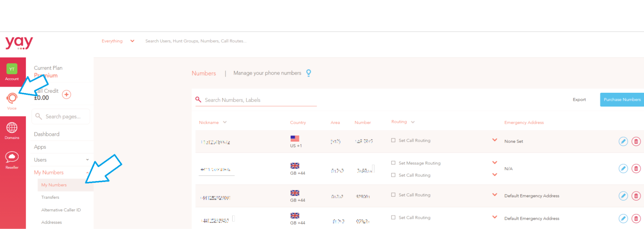This screenshot has width=644, height=229.
Task: Click the lightbulb help icon beside Numbers
Action: (309, 73)
